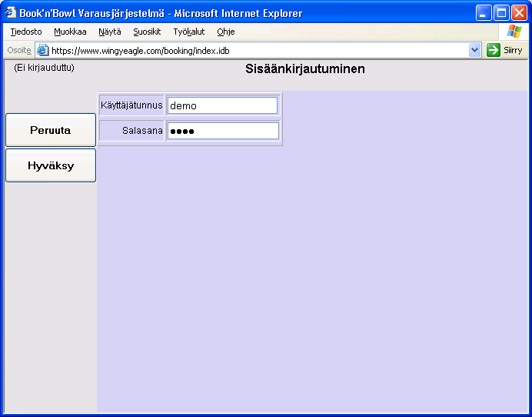Click the Hyväksy button to log in
The height and width of the screenshot is (417, 532).
pos(51,165)
